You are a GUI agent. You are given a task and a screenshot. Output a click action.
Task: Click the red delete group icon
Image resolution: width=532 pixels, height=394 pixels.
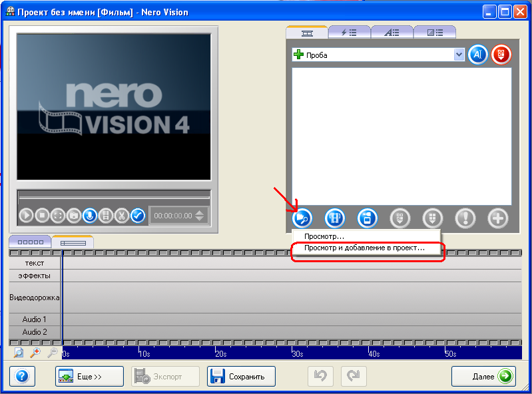coord(501,55)
